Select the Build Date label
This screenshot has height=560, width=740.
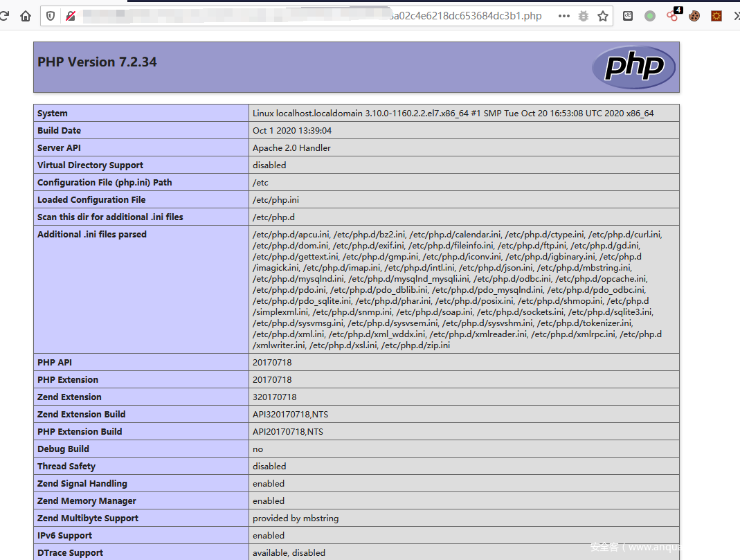(x=59, y=131)
